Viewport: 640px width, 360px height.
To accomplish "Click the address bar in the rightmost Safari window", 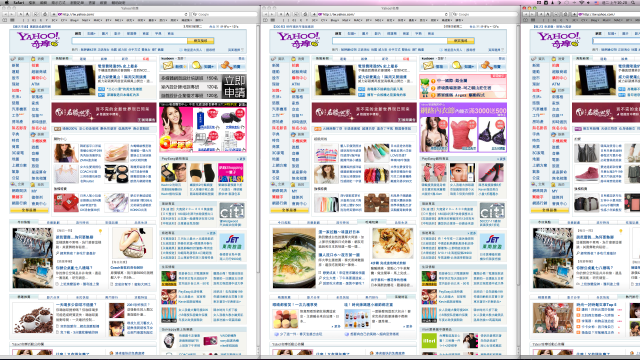I will (610, 14).
